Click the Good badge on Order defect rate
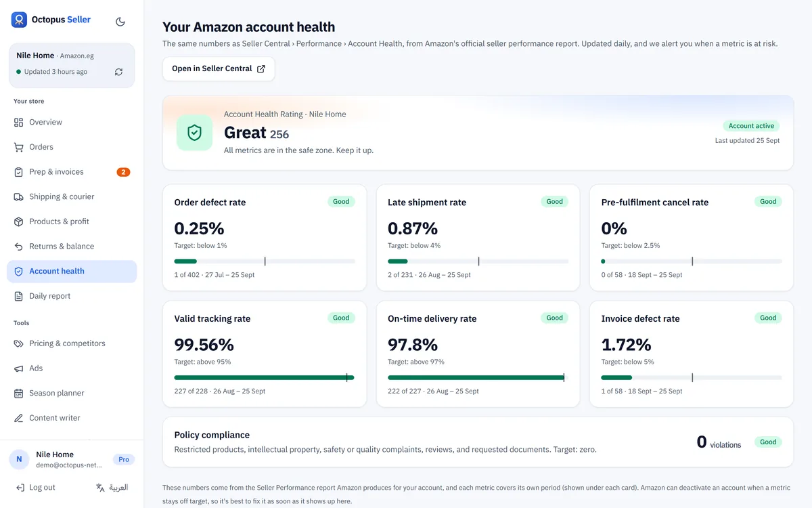This screenshot has width=812, height=508. pyautogui.click(x=341, y=201)
